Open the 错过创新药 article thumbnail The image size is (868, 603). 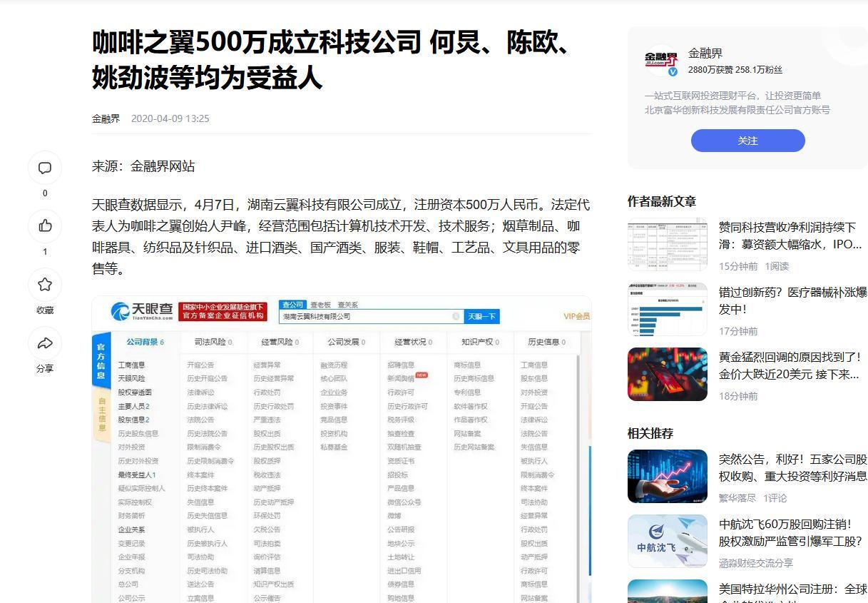667,309
